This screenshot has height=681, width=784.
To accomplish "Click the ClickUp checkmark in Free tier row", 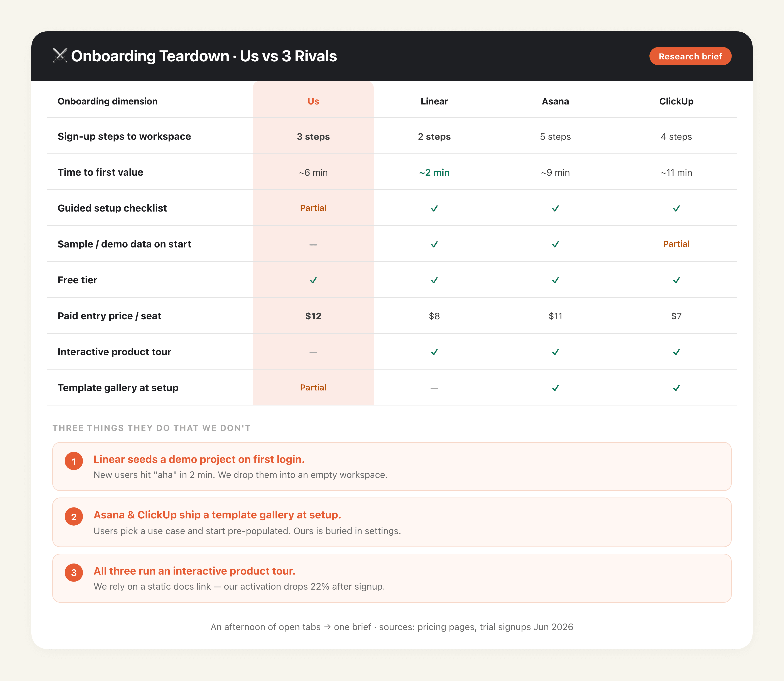I will pos(676,280).
